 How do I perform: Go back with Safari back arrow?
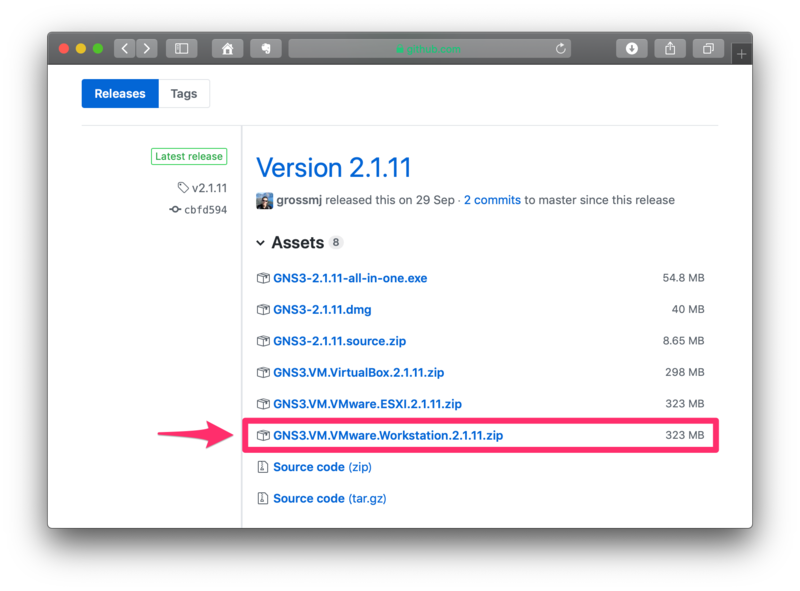tap(124, 48)
